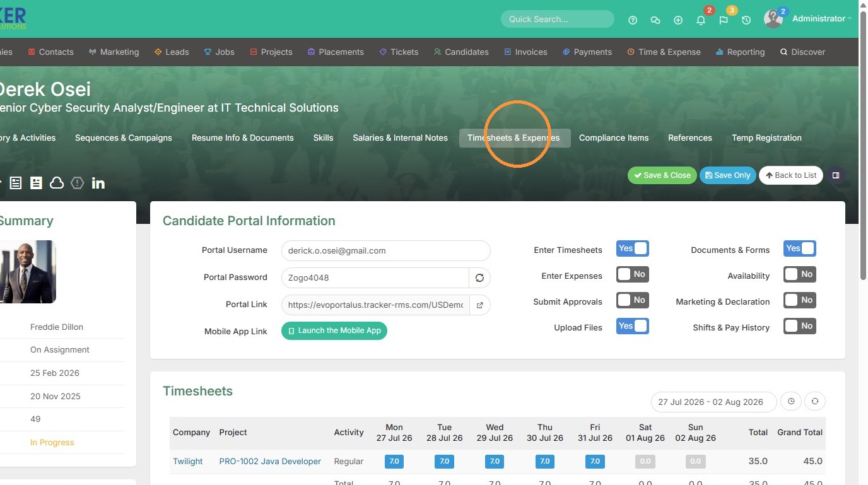Open the timesheet date range picker

710,402
